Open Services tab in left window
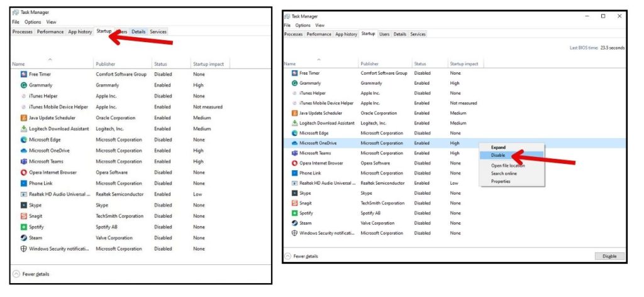 click(158, 31)
